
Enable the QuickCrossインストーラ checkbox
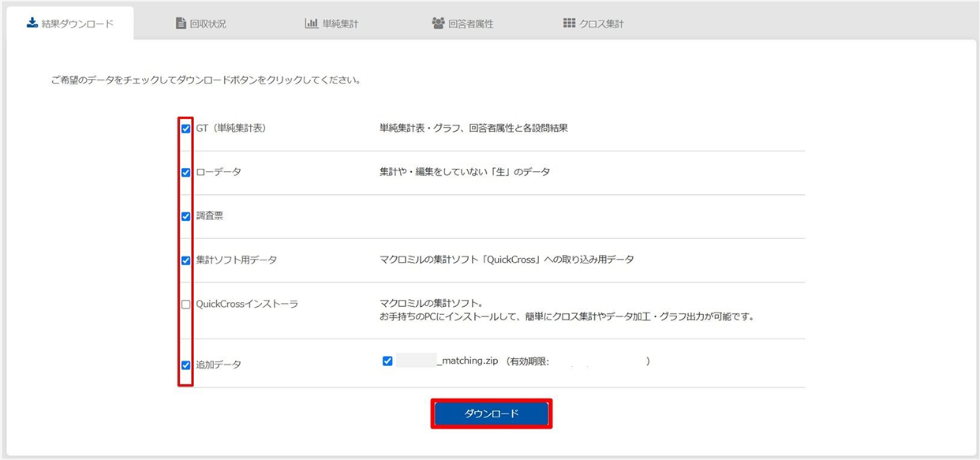186,305
